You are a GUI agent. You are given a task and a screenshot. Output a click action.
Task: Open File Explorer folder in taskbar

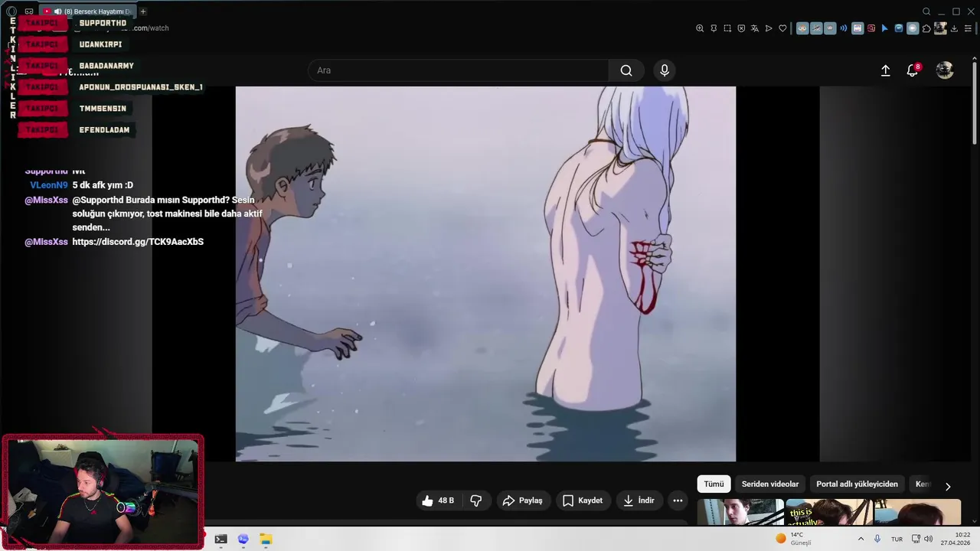266,539
